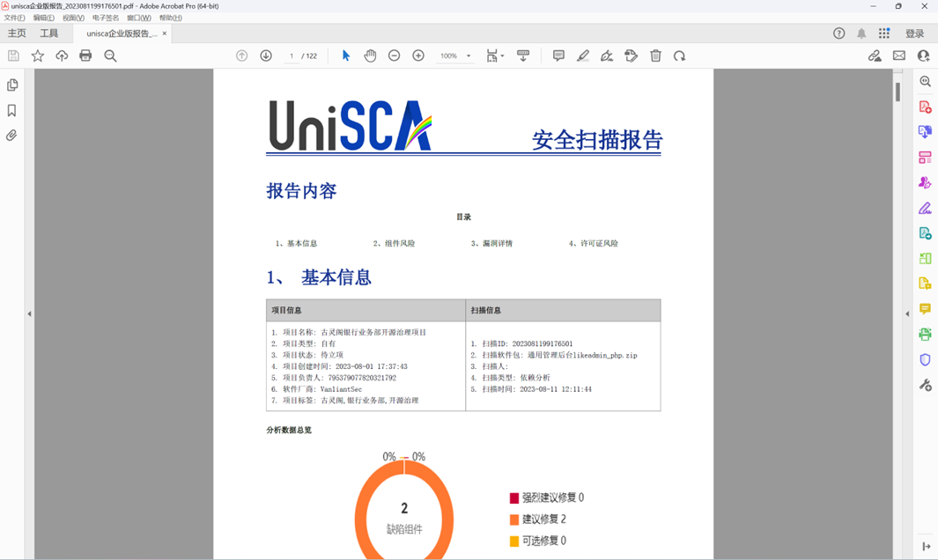Screen dimensions: 938x560
Task: Collapse the right tools pane arrow
Action: pos(907,313)
